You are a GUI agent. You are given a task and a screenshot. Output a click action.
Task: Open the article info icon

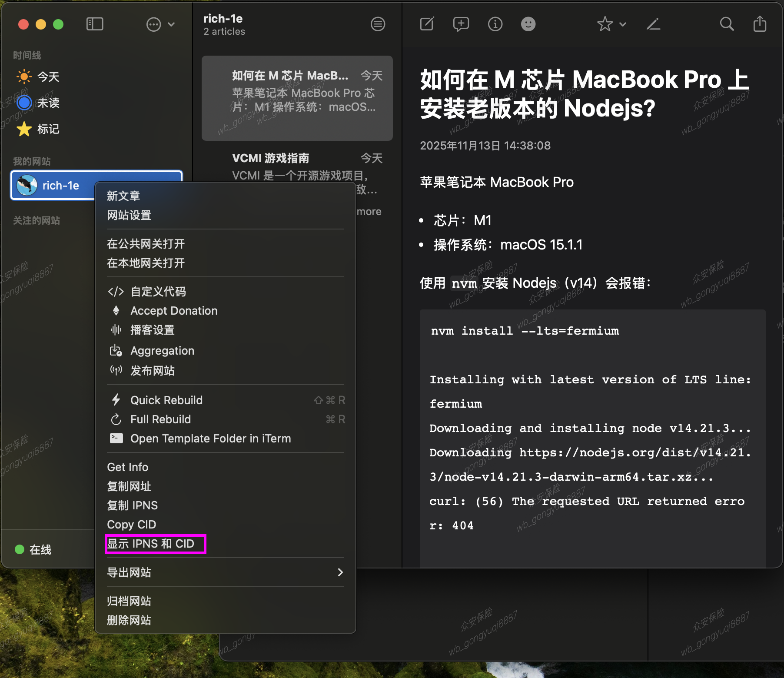tap(495, 24)
